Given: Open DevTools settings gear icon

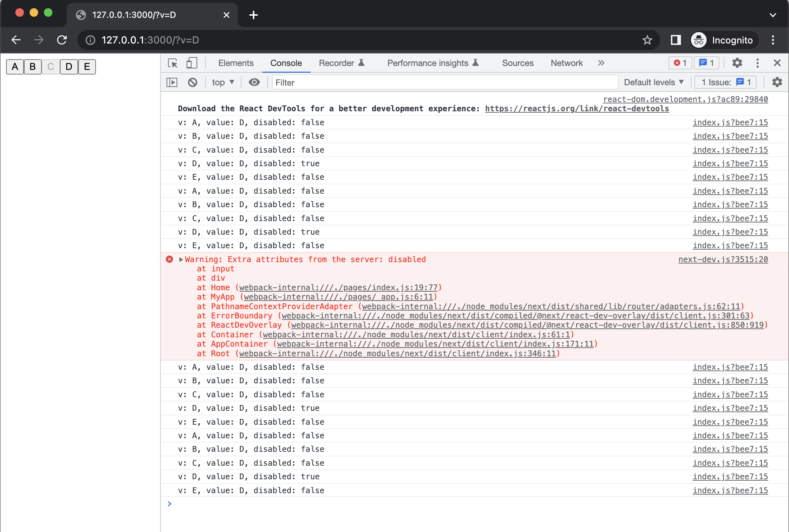Looking at the screenshot, I should point(737,63).
